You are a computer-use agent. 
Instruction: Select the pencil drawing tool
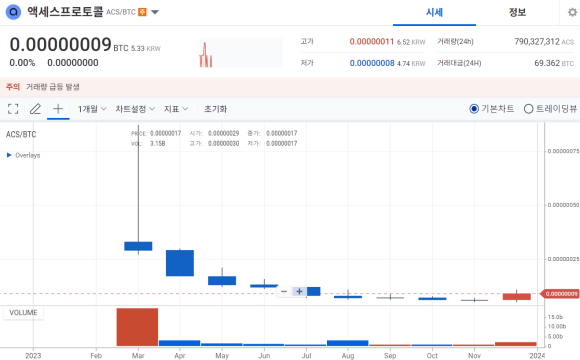(x=35, y=109)
